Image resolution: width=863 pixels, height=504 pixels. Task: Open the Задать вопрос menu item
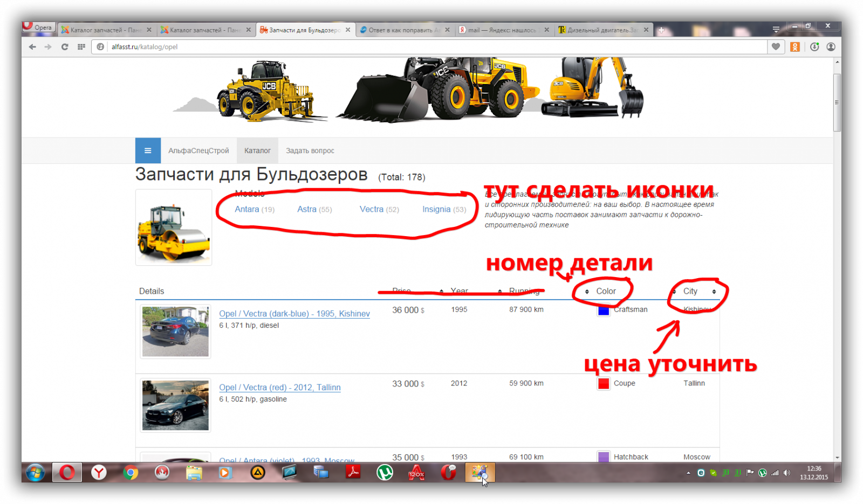click(x=310, y=151)
